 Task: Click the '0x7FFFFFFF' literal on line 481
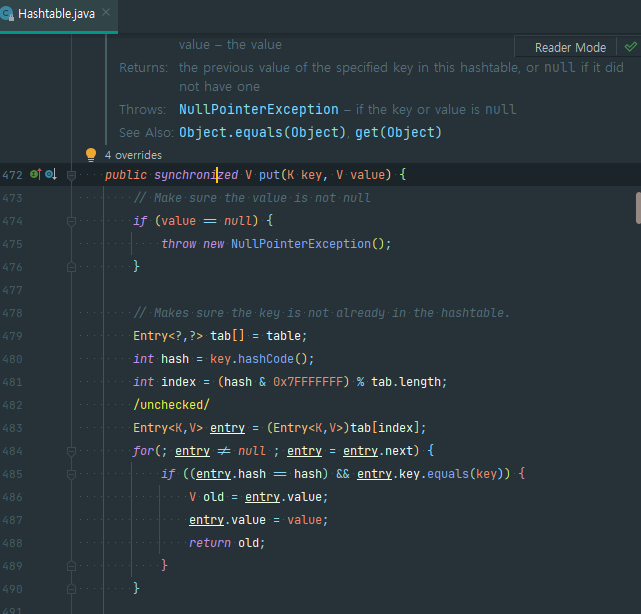(308, 382)
